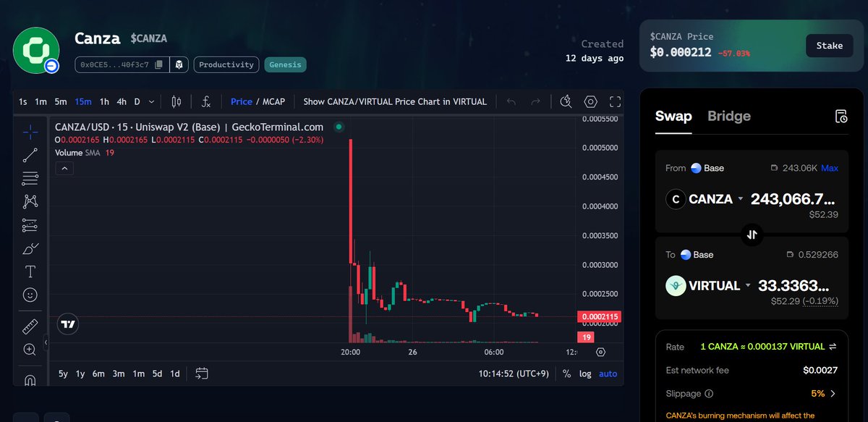Copy the contract address 0x0CE5...40f3c7

(x=158, y=64)
